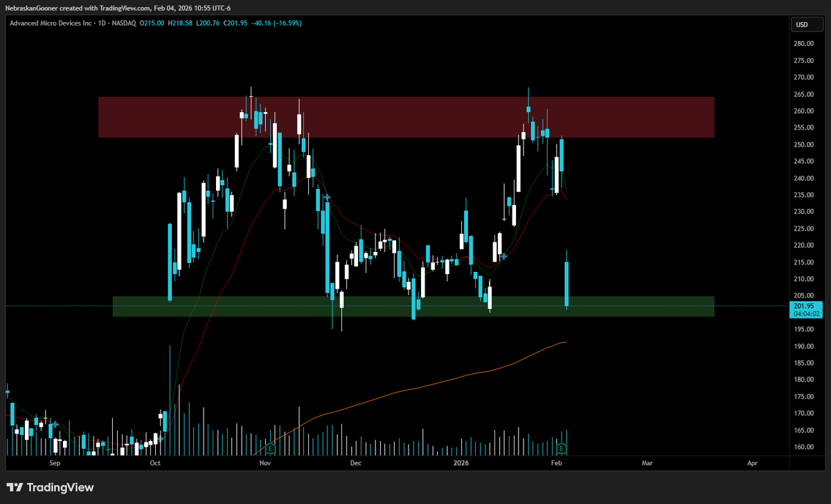831x504 pixels.
Task: Click the change value −40.16 (−16.59%)
Action: [276, 24]
